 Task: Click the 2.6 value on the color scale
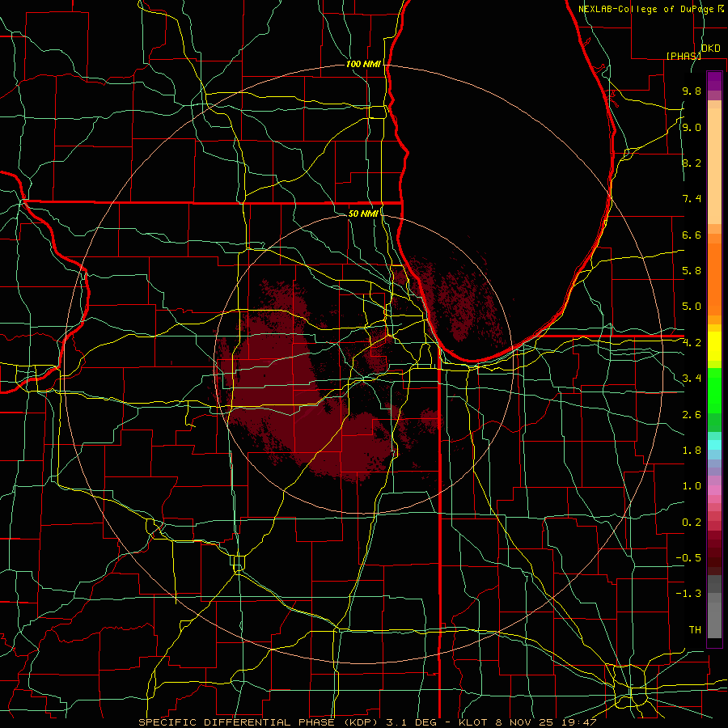tap(692, 415)
